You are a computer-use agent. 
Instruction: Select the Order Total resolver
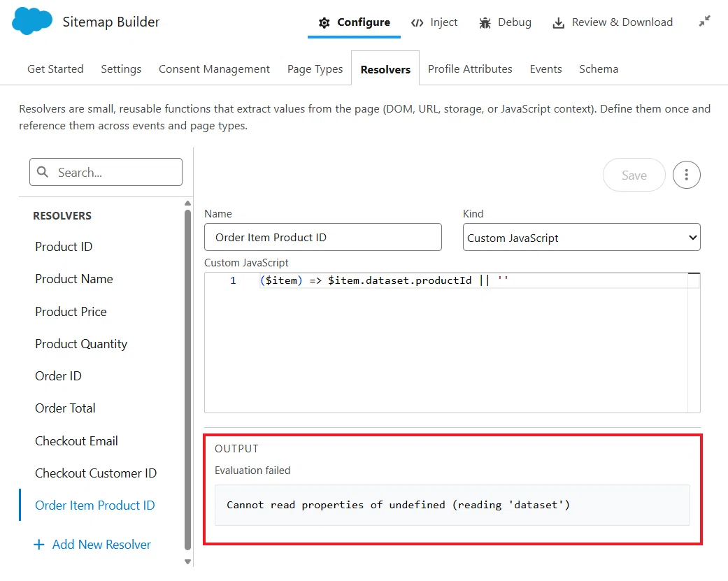(65, 408)
